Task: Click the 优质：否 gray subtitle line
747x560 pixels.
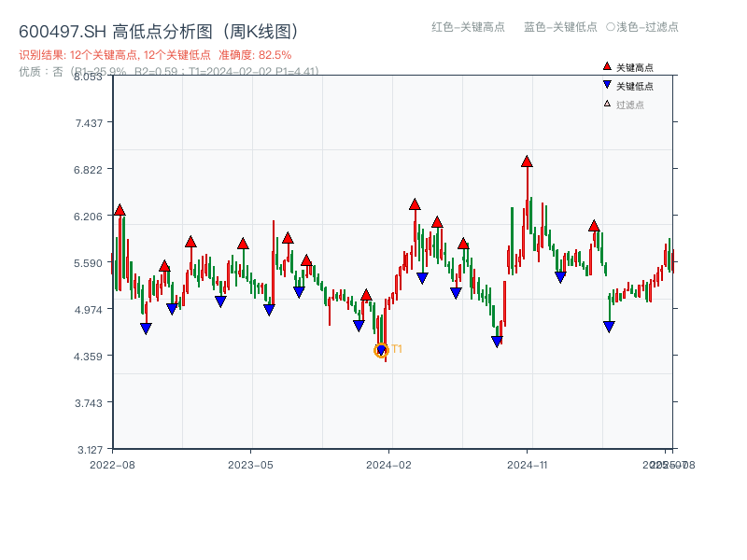Action: 169,72
